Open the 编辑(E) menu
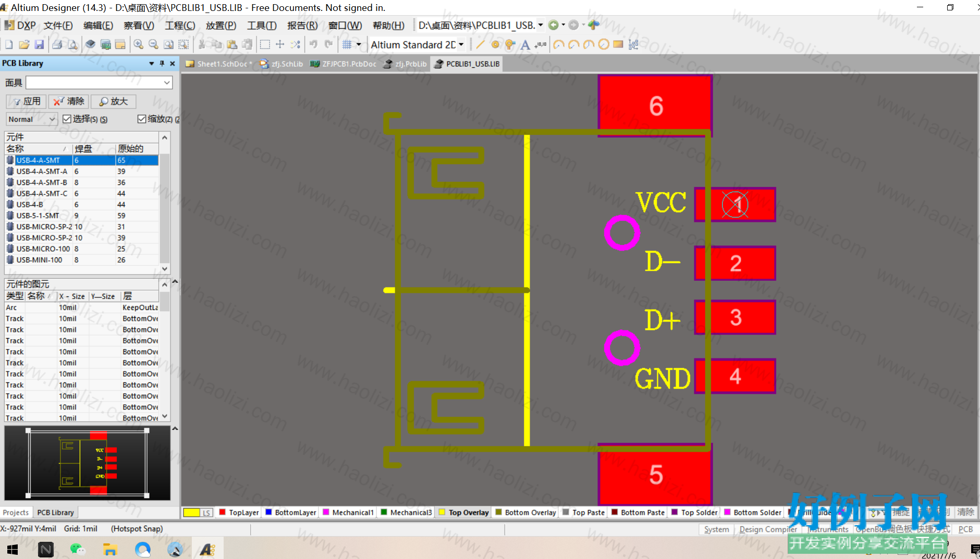This screenshot has width=980, height=559. point(98,26)
